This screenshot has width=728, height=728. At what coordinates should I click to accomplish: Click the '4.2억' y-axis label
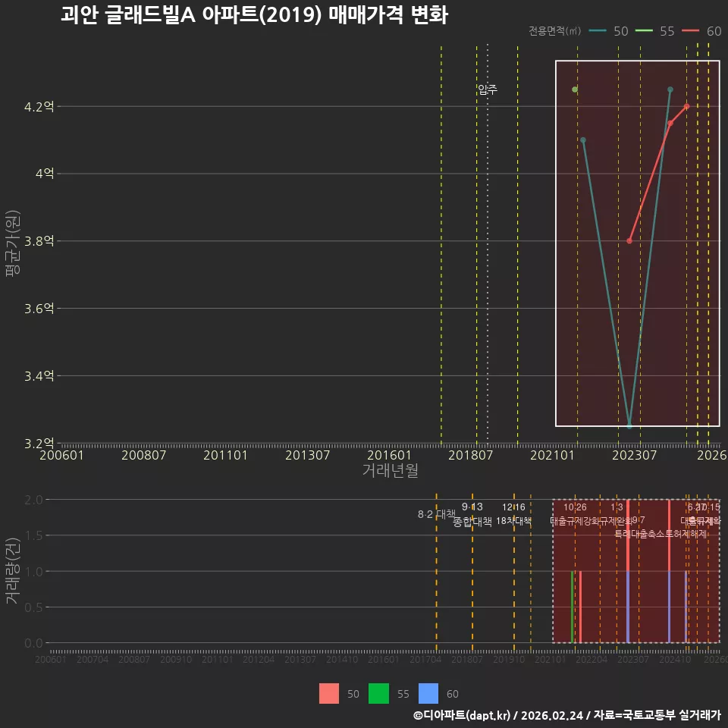39,107
